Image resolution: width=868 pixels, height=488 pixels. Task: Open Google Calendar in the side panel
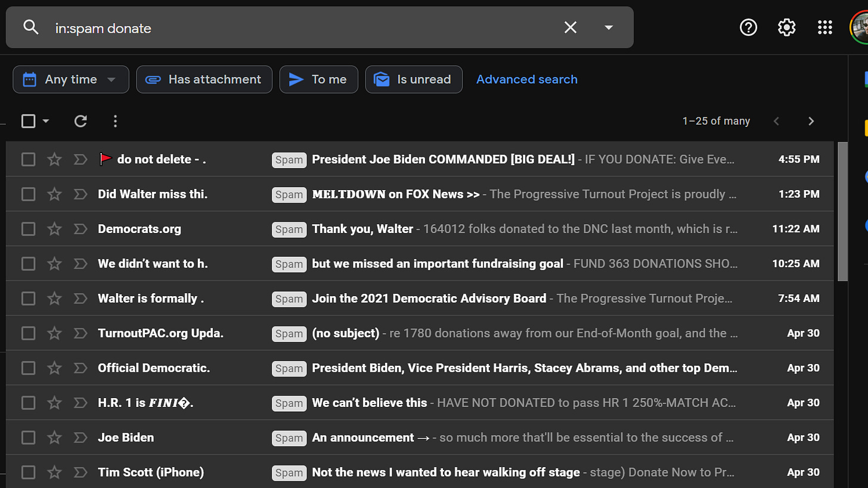866,79
